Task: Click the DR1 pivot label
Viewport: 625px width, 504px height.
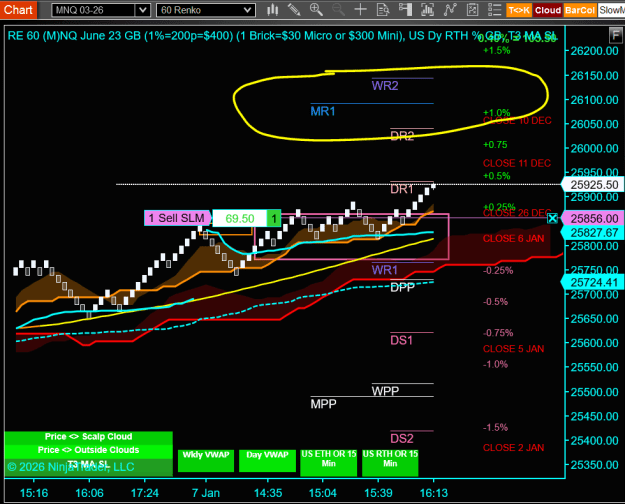Action: click(x=402, y=189)
